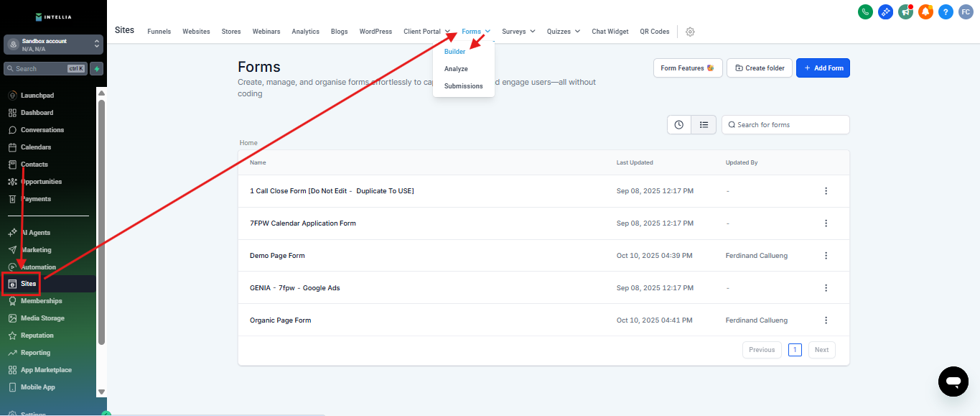
Task: Click the green lightning quick actions icon
Action: [x=97, y=69]
